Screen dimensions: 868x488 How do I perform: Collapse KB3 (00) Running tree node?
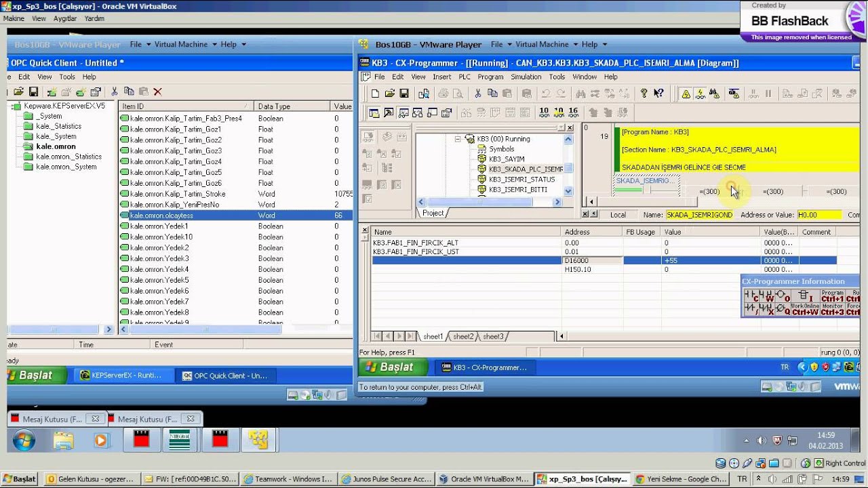click(x=458, y=139)
